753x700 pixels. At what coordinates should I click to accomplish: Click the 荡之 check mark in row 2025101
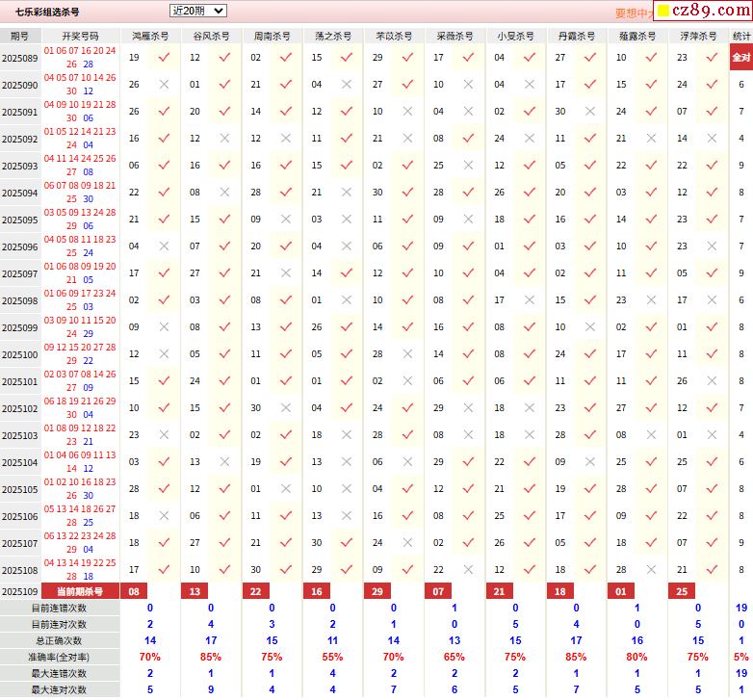point(347,380)
